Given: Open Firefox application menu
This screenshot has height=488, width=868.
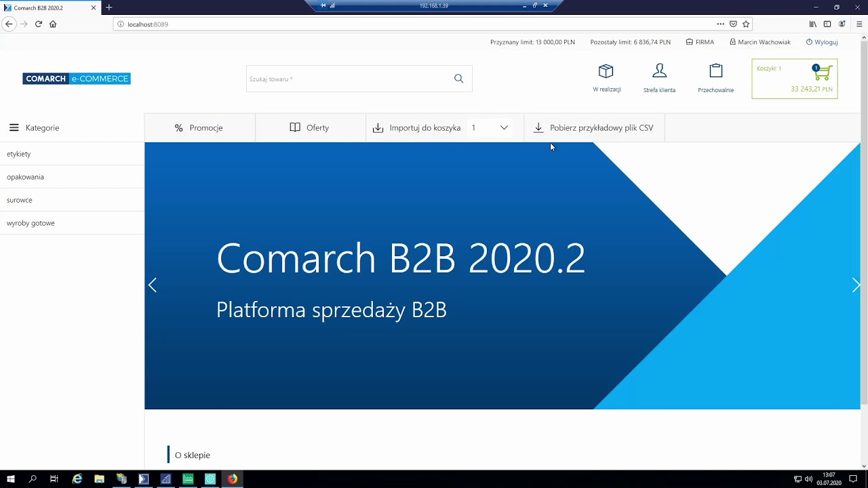Looking at the screenshot, I should (859, 24).
